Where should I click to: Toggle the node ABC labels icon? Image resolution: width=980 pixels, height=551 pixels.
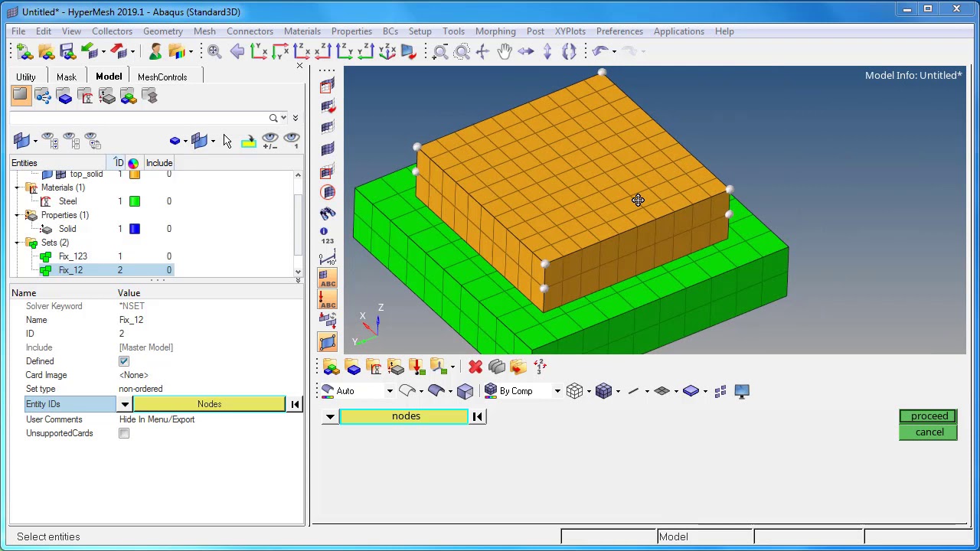pyautogui.click(x=328, y=300)
